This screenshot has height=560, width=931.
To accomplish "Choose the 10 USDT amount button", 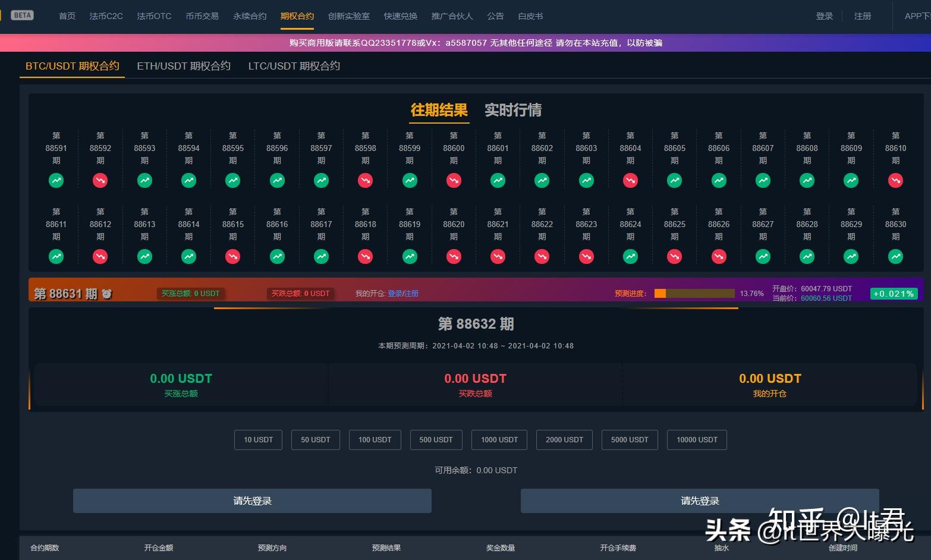I will 258,440.
